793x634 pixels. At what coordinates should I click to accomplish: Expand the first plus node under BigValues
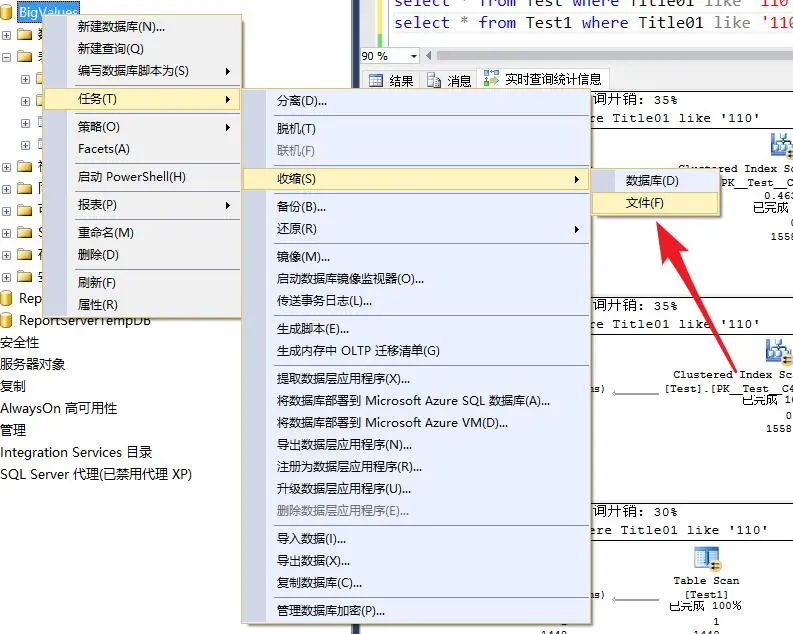click(x=6, y=35)
